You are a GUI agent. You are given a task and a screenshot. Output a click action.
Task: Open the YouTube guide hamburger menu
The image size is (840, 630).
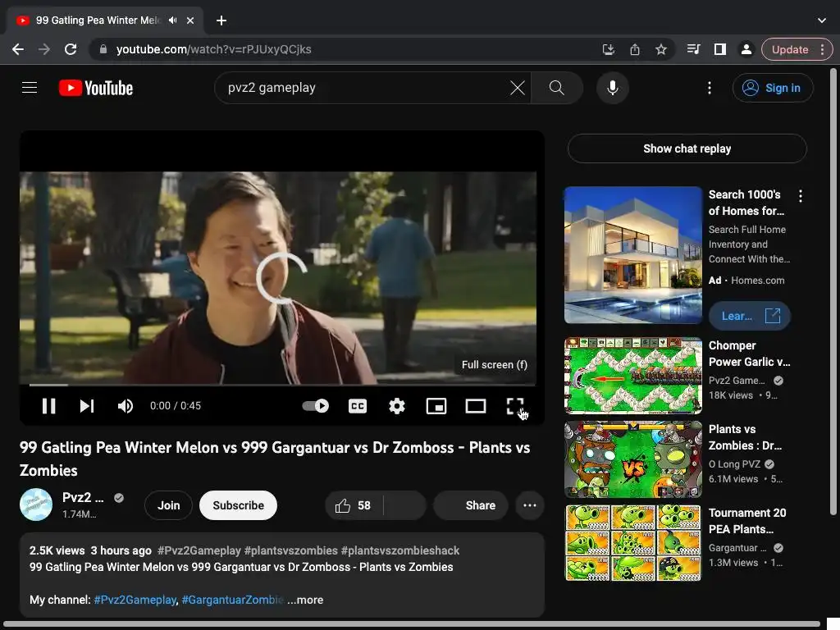tap(30, 87)
